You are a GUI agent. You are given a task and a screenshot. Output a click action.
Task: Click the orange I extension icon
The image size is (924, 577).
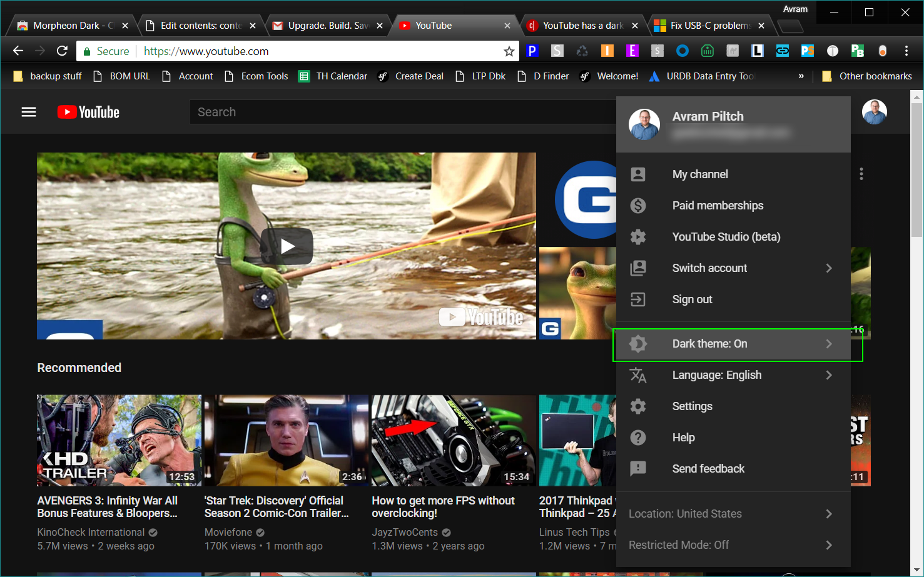(607, 51)
